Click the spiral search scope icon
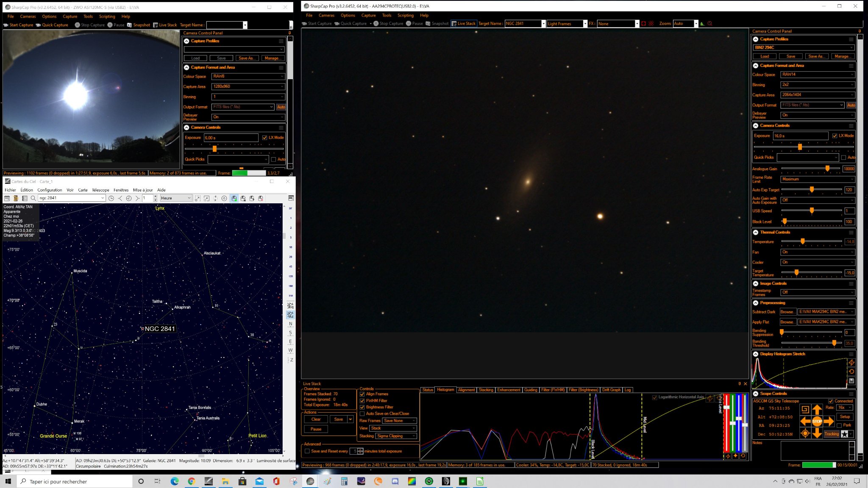 [x=805, y=409]
